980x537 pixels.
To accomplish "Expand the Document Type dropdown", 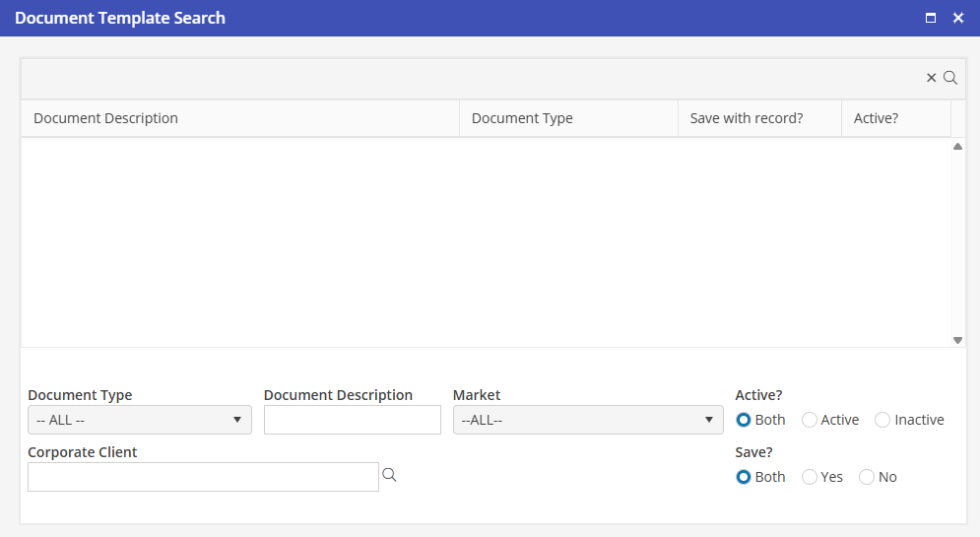I will point(140,420).
